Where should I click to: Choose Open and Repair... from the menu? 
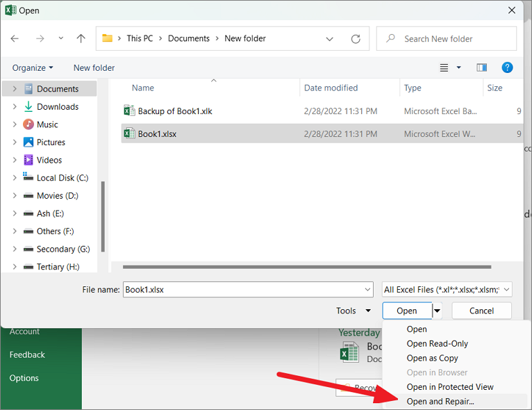(440, 402)
